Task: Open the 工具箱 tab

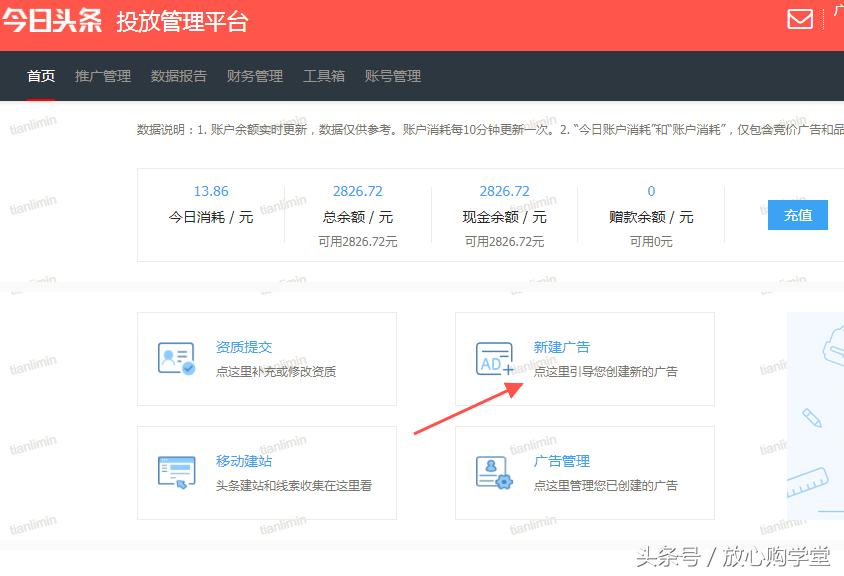Action: click(321, 75)
